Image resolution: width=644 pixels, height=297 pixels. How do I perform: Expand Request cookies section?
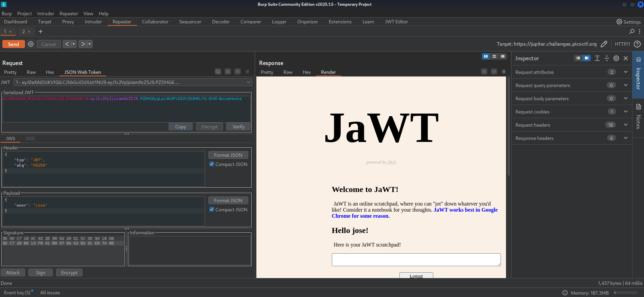click(x=626, y=111)
